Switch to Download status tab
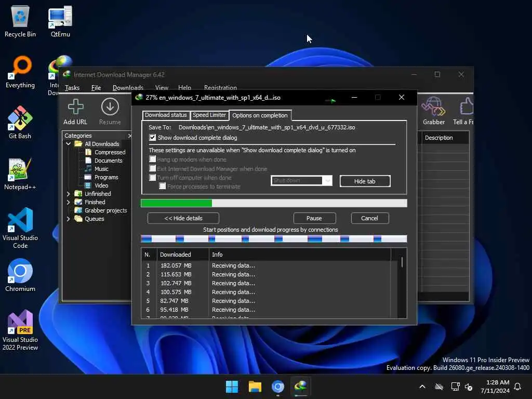532x399 pixels. click(166, 115)
